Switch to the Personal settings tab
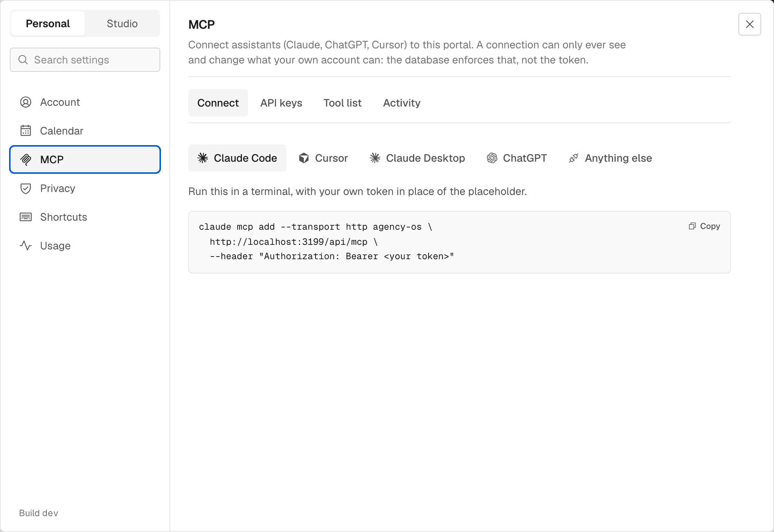The image size is (774, 532). coord(48,23)
